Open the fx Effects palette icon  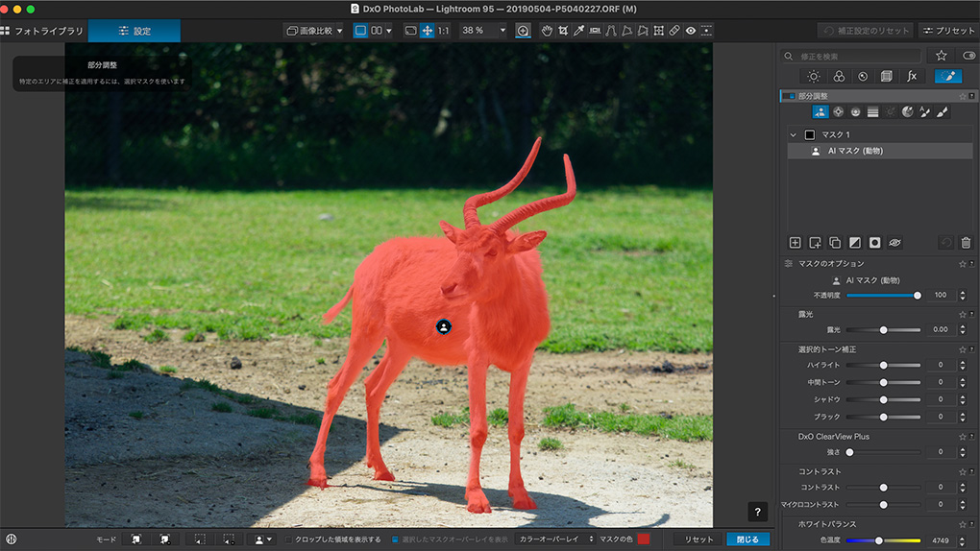(x=912, y=76)
